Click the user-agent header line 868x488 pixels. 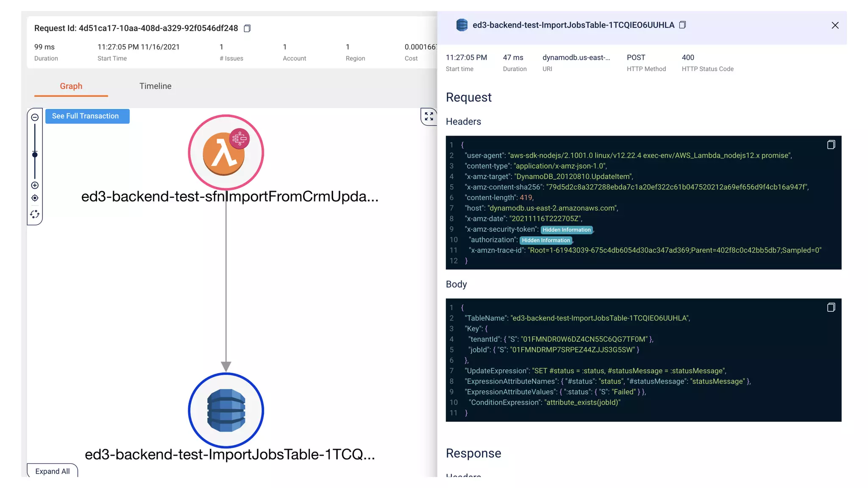[x=628, y=155]
